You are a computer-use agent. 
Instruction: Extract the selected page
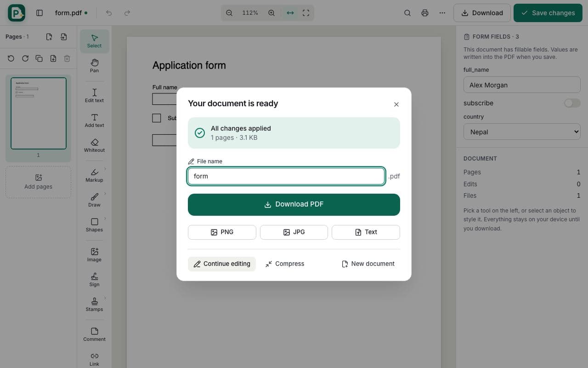point(53,58)
